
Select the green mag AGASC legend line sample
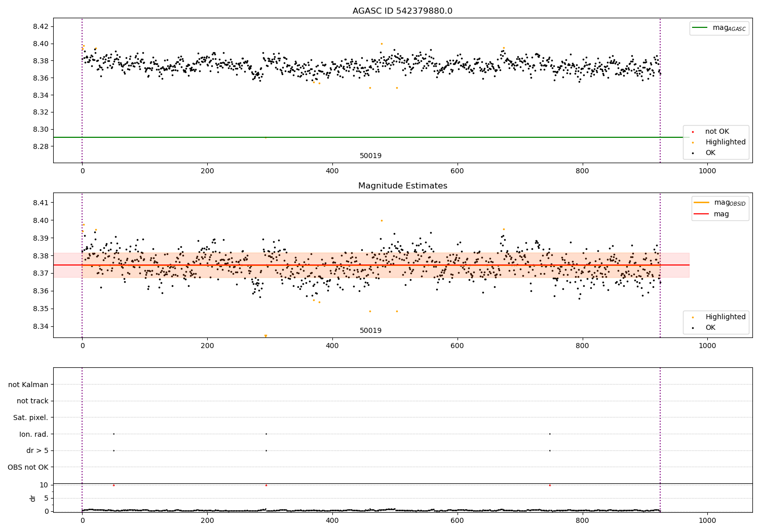[701, 28]
